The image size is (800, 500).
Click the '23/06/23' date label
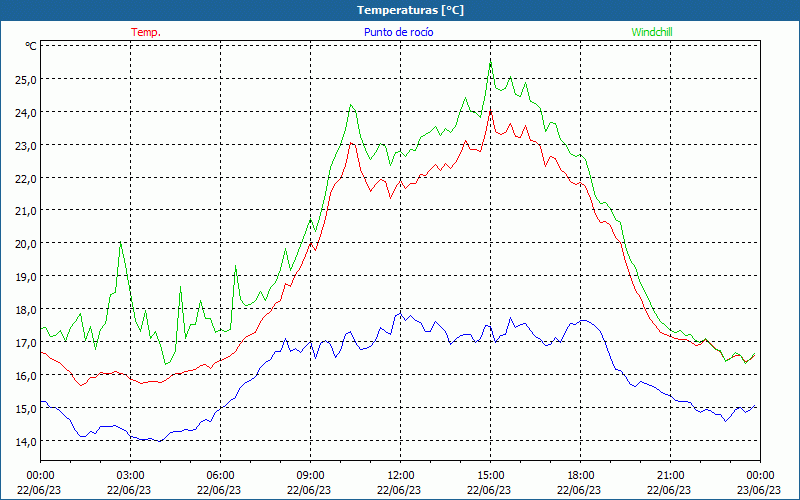point(759,490)
